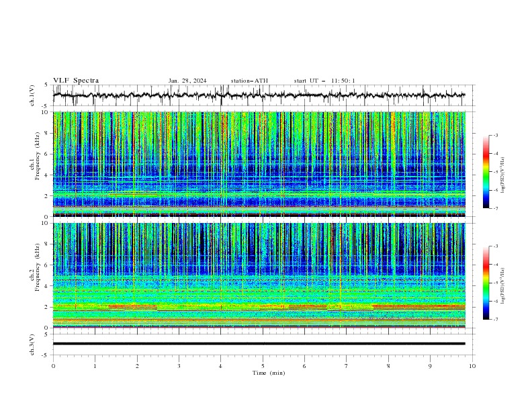Click the log(PSD) label beside the ch.2 colorbar

click(502, 285)
